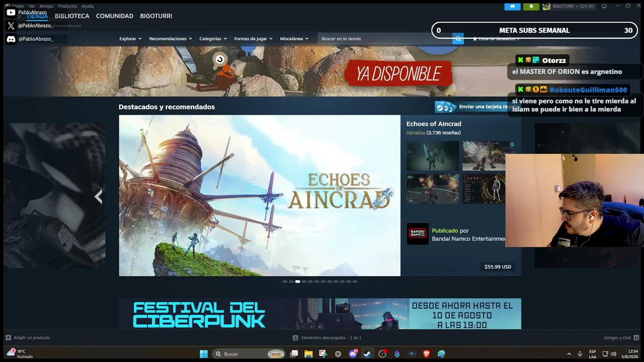Open the Productos menu
This screenshot has width=644, height=362.
click(x=67, y=6)
